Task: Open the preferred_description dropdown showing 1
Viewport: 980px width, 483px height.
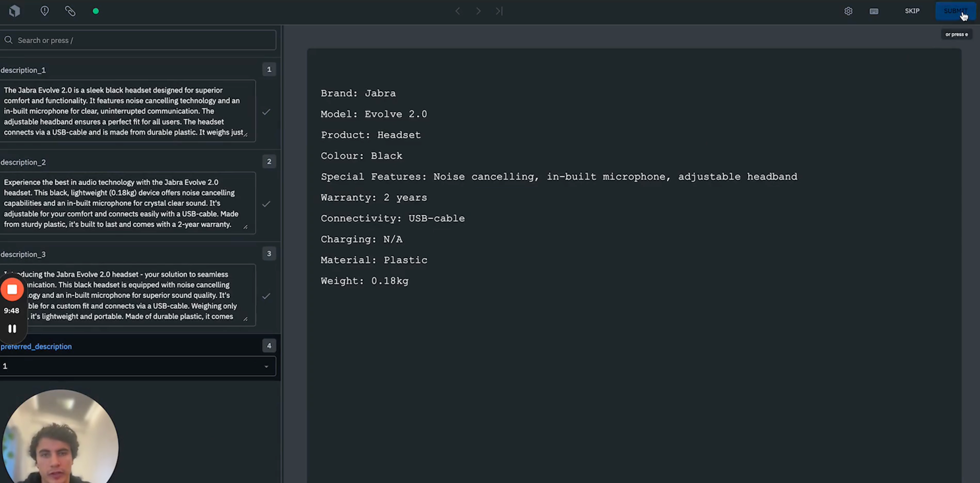Action: point(138,366)
